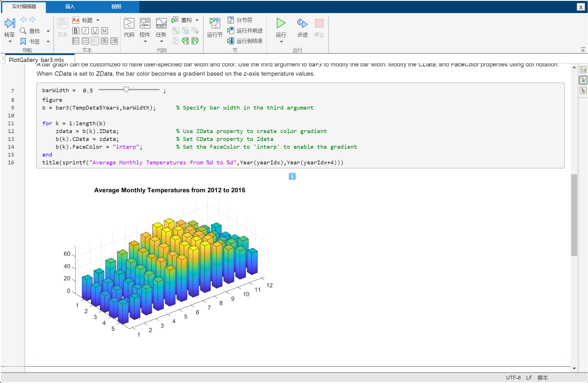The height and width of the screenshot is (383, 588).
Task: Toggle italic text formatting
Action: pos(85,31)
